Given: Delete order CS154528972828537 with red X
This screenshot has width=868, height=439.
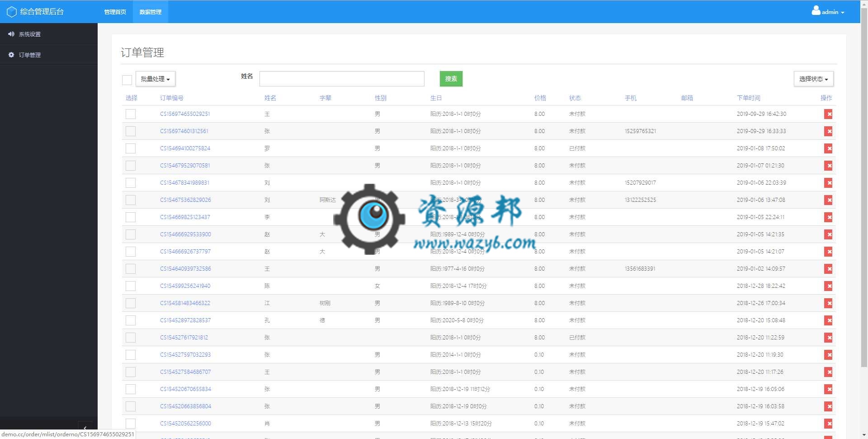Looking at the screenshot, I should [828, 320].
